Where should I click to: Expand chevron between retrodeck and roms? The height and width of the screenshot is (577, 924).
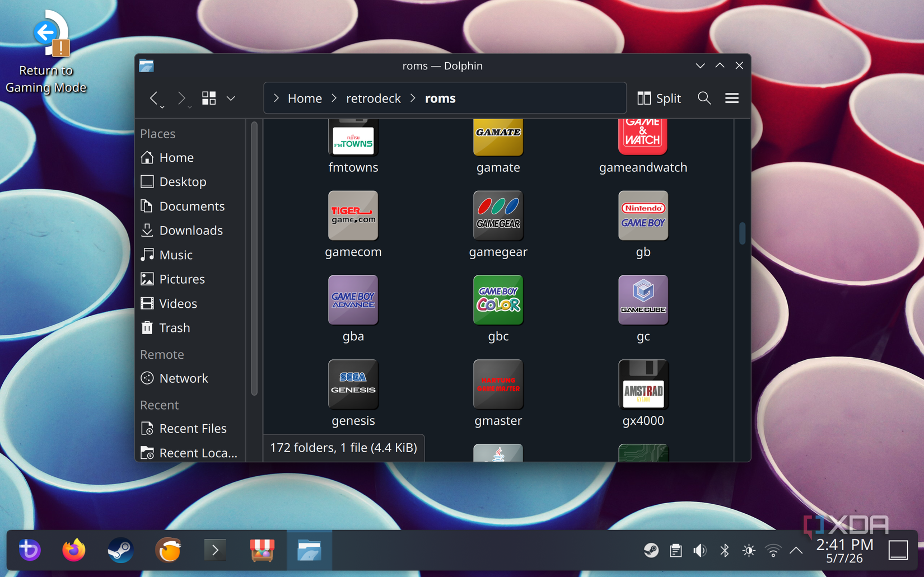pos(413,98)
